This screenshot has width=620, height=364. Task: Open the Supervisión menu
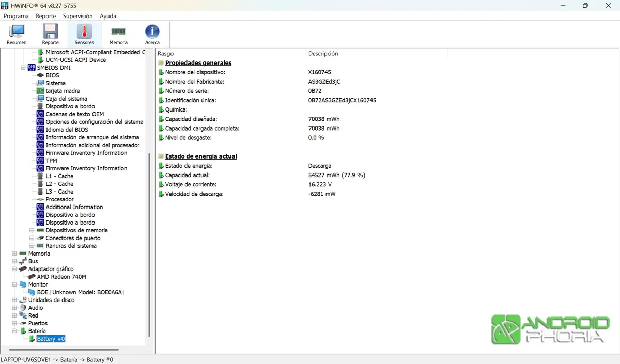click(78, 16)
